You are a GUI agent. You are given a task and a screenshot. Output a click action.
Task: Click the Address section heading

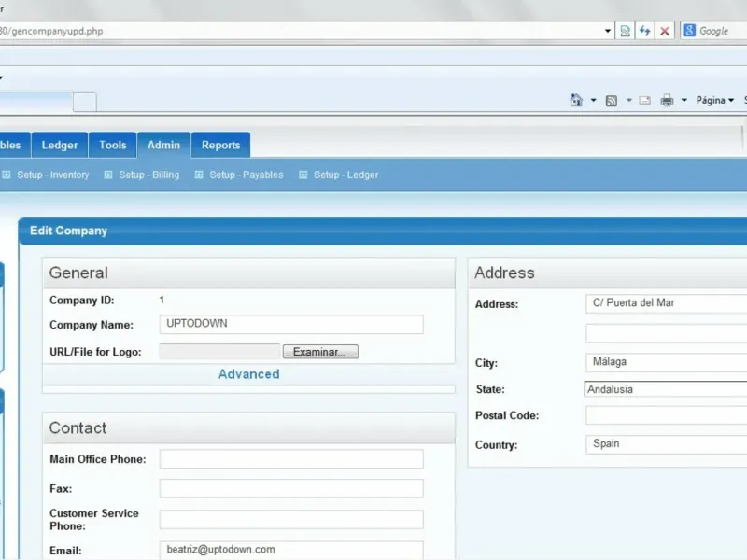(x=504, y=273)
